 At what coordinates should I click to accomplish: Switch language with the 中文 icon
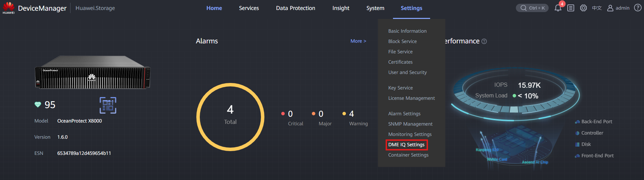point(597,8)
